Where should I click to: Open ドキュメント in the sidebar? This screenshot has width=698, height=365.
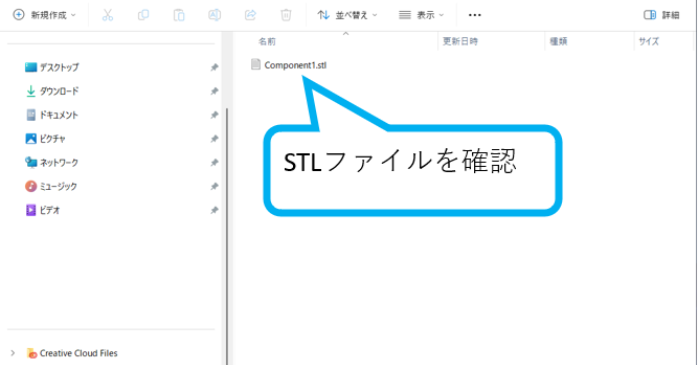pyautogui.click(x=52, y=115)
